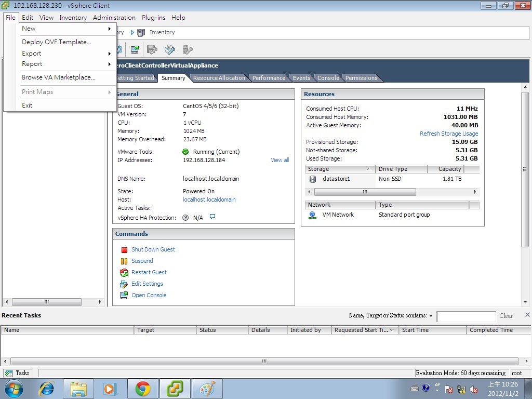532x399 pixels.
Task: Click the Refresh Storage Usage link
Action: click(449, 134)
